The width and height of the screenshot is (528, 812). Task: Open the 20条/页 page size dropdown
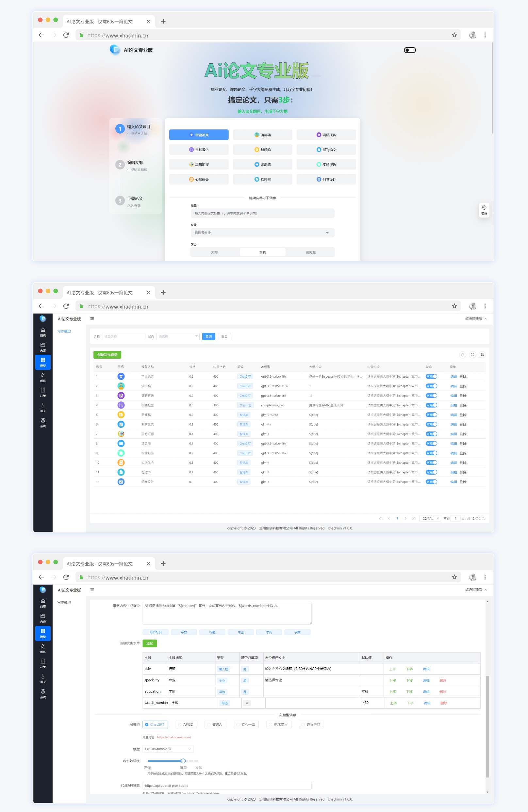pyautogui.click(x=430, y=518)
